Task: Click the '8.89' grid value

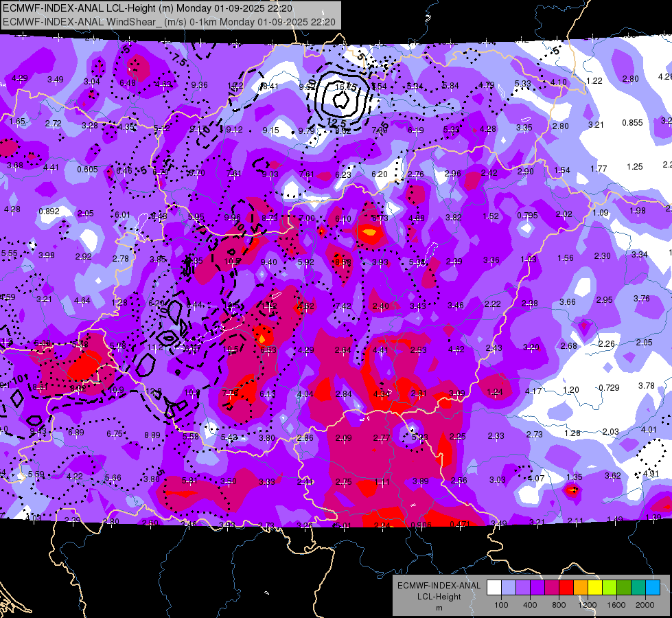Action: coord(152,435)
